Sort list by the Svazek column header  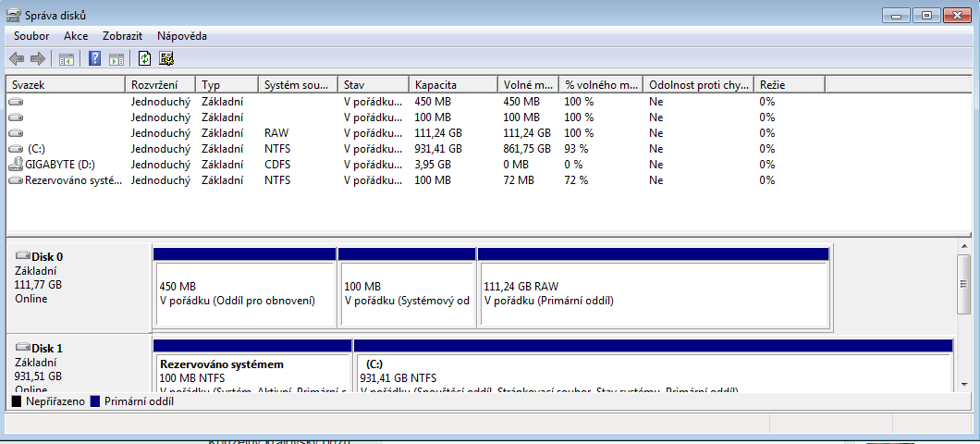coord(65,85)
